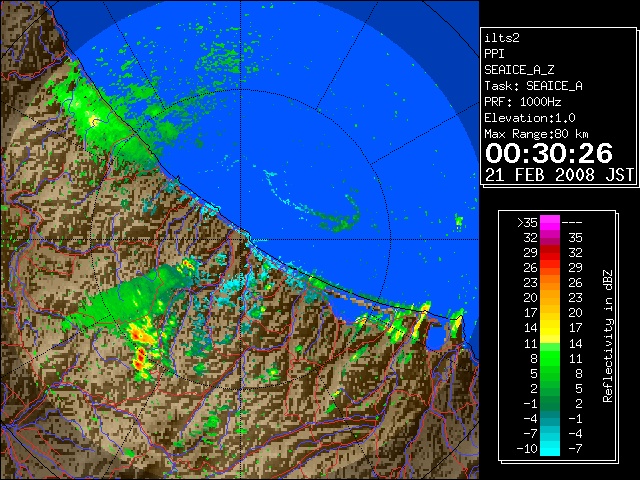Click the '---' legend label
This screenshot has width=640, height=480.
[572, 222]
